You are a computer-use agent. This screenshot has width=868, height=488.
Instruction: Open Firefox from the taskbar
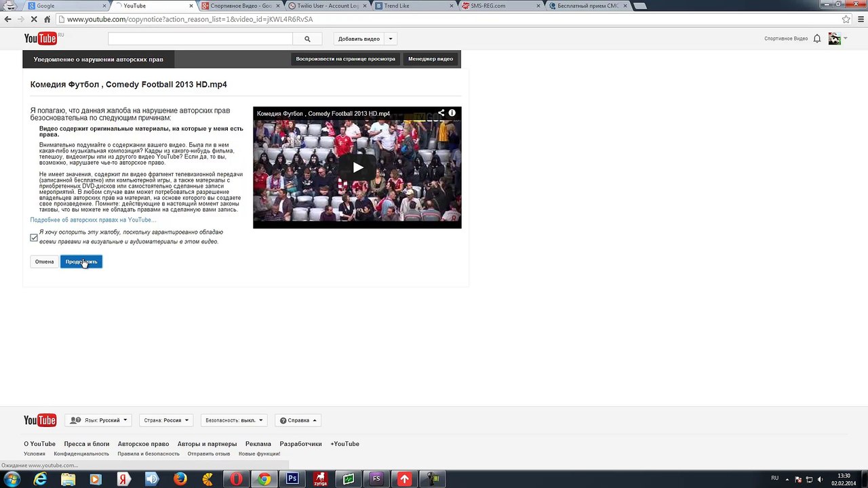[180, 479]
